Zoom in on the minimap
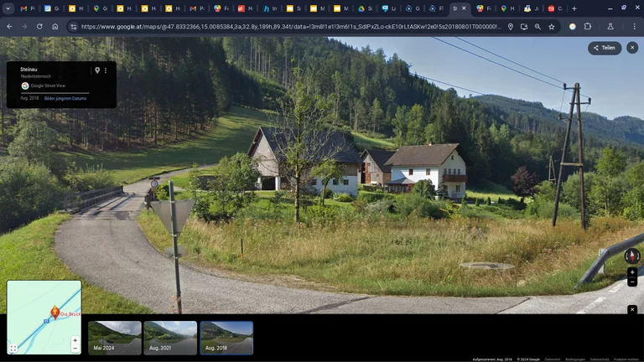The height and width of the screenshot is (362, 644). click(x=75, y=340)
